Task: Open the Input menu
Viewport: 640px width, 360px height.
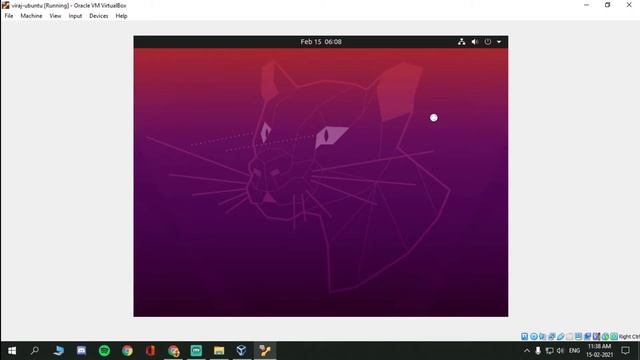Action: click(75, 16)
